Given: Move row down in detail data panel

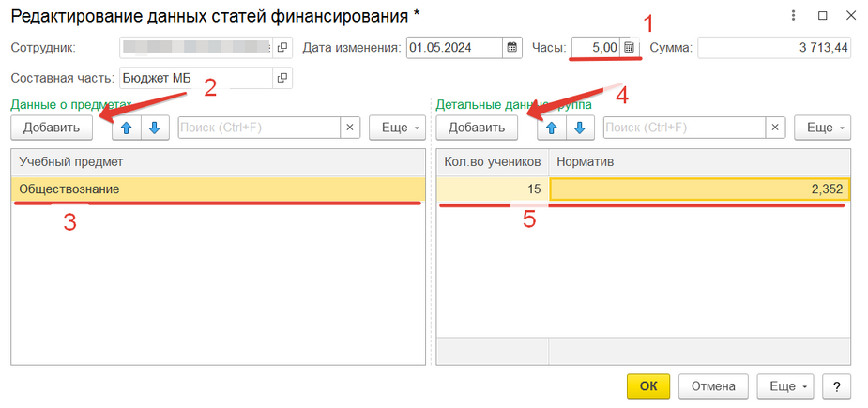Looking at the screenshot, I should pyautogui.click(x=579, y=128).
